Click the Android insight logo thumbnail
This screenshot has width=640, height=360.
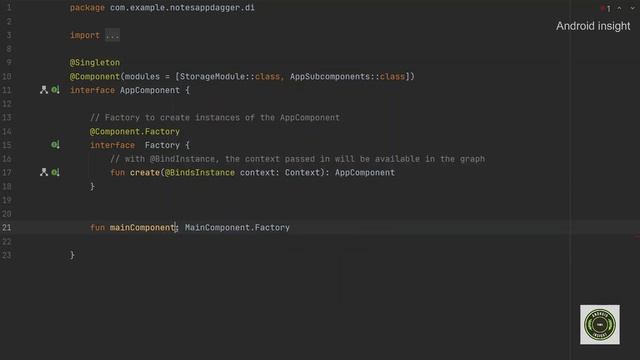pyautogui.click(x=600, y=324)
